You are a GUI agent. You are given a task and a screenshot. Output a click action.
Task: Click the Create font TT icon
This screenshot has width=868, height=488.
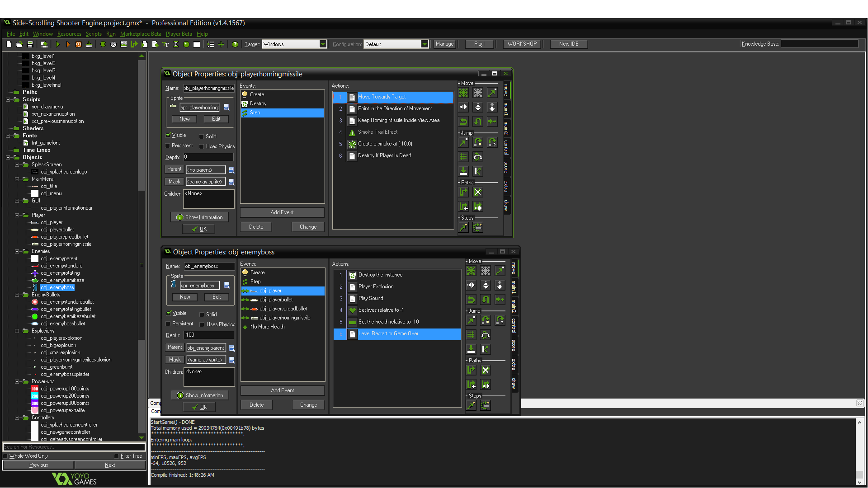[165, 44]
